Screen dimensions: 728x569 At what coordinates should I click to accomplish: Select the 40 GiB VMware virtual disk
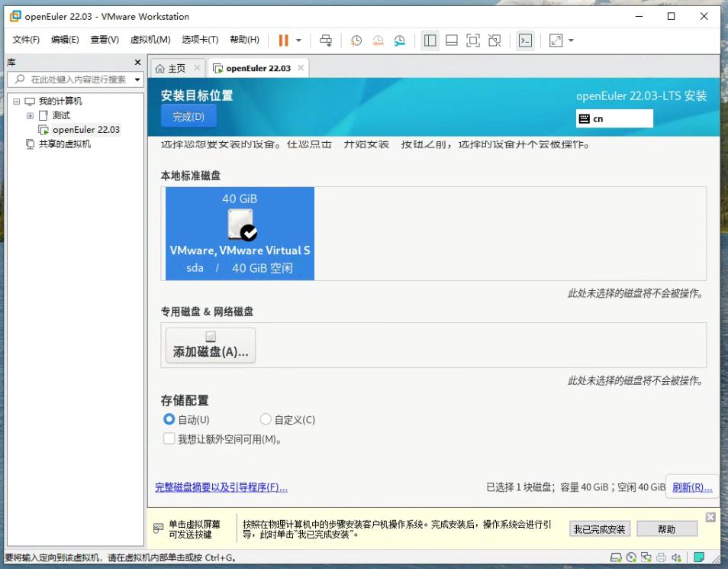coord(240,234)
